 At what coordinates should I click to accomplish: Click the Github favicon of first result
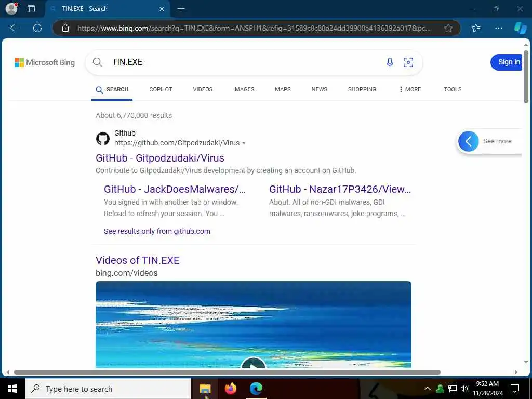pyautogui.click(x=103, y=138)
